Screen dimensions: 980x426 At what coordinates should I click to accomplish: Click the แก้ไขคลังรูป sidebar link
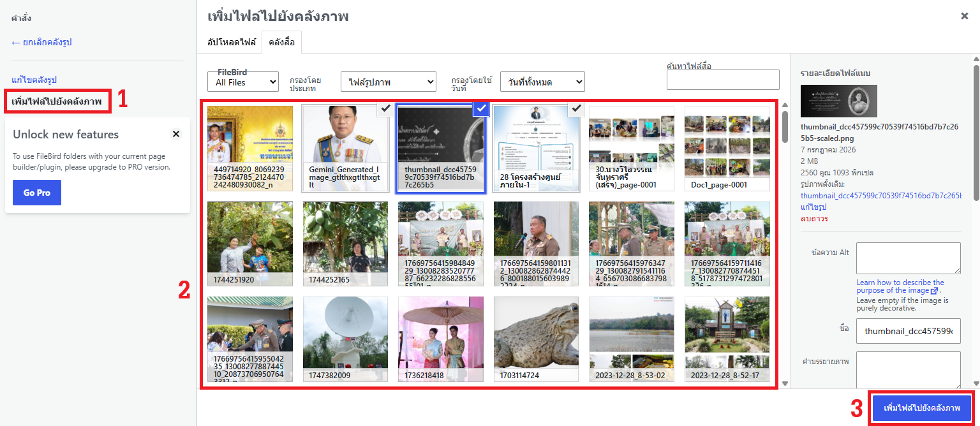pyautogui.click(x=34, y=80)
